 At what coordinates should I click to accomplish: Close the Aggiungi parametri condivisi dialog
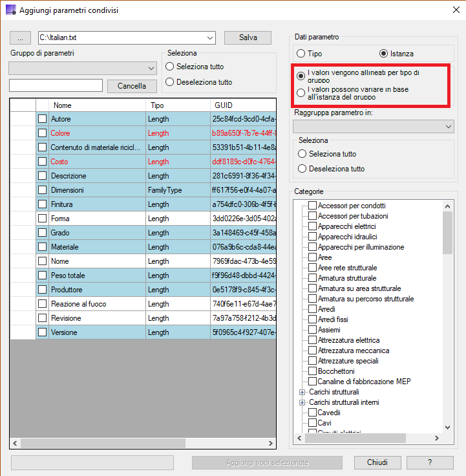pos(456,10)
